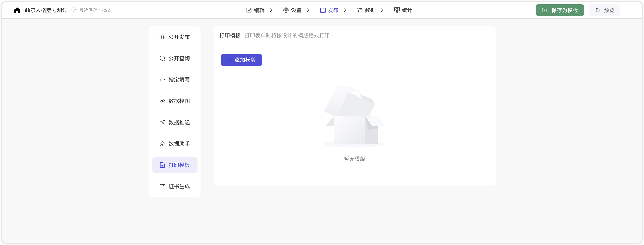Click the publish upload icon
Image resolution: width=644 pixels, height=245 pixels.
[x=323, y=10]
